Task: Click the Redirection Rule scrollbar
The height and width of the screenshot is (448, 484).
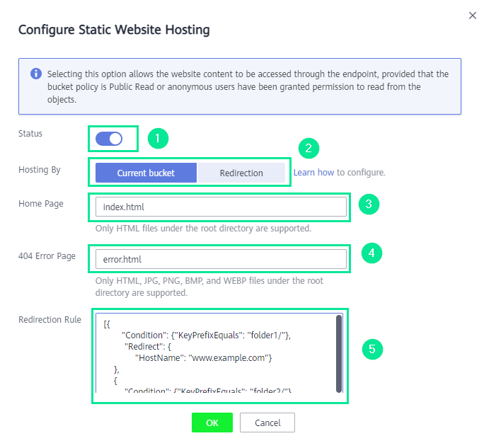Action: tap(339, 354)
